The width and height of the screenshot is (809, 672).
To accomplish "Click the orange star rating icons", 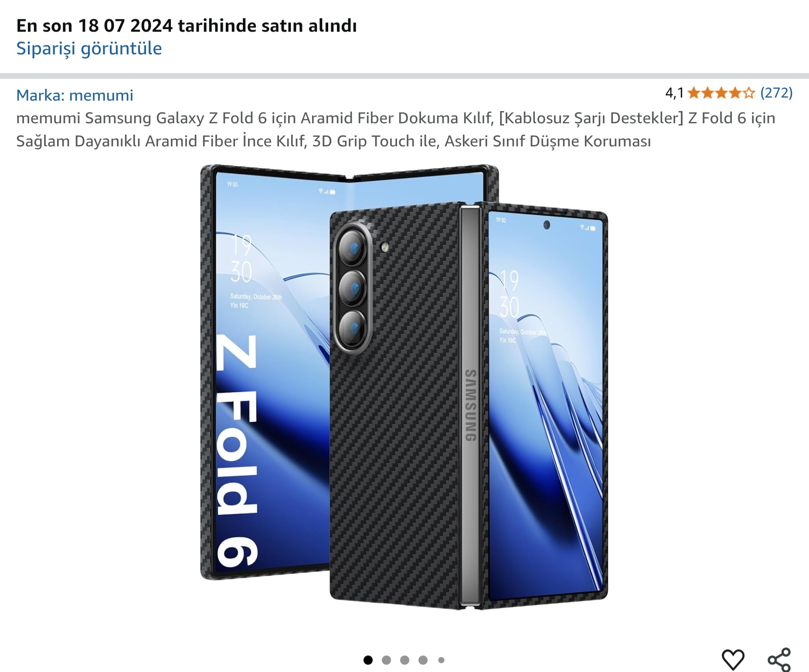I will (721, 93).
